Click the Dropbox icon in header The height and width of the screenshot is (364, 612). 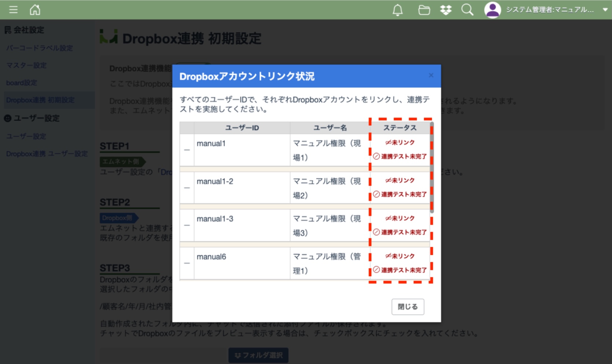click(x=446, y=10)
